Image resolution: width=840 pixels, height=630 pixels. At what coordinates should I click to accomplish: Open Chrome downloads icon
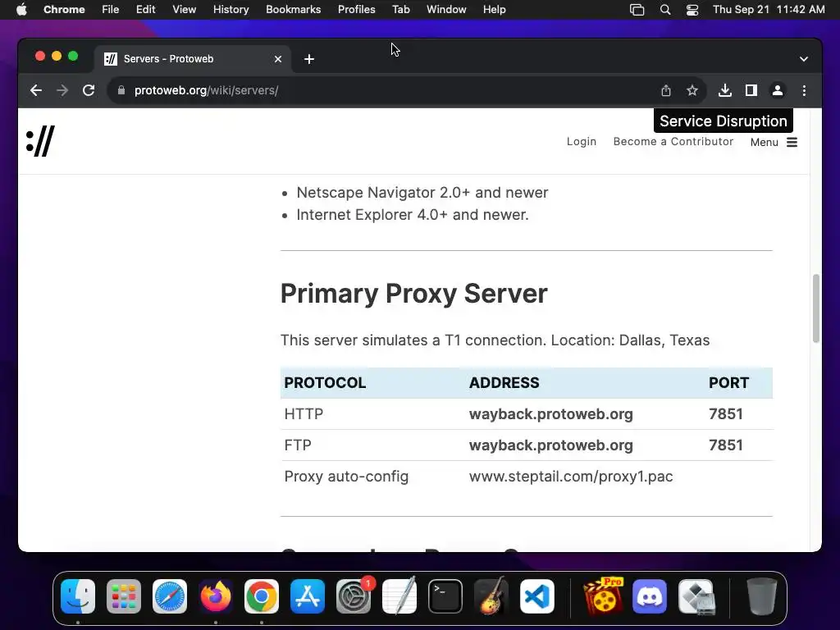click(x=725, y=90)
